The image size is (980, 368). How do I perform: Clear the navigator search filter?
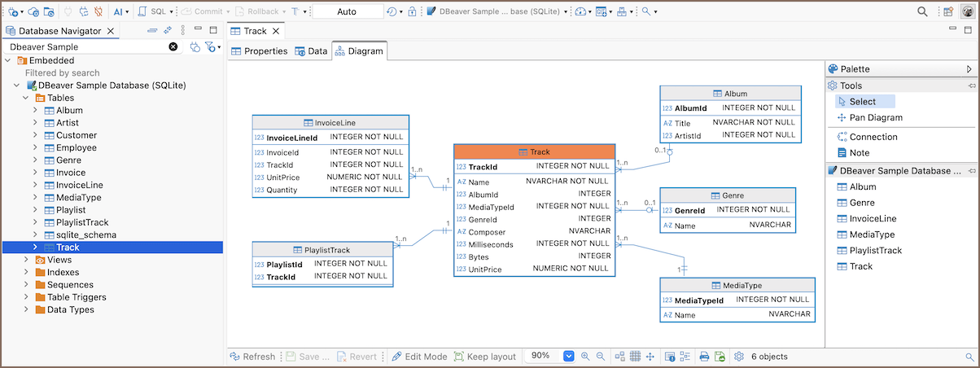[173, 47]
